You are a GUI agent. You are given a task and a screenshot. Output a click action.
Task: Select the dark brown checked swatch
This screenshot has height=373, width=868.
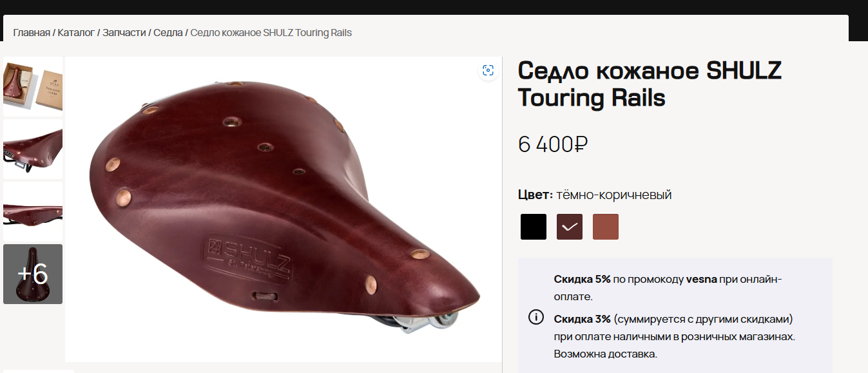click(x=570, y=227)
